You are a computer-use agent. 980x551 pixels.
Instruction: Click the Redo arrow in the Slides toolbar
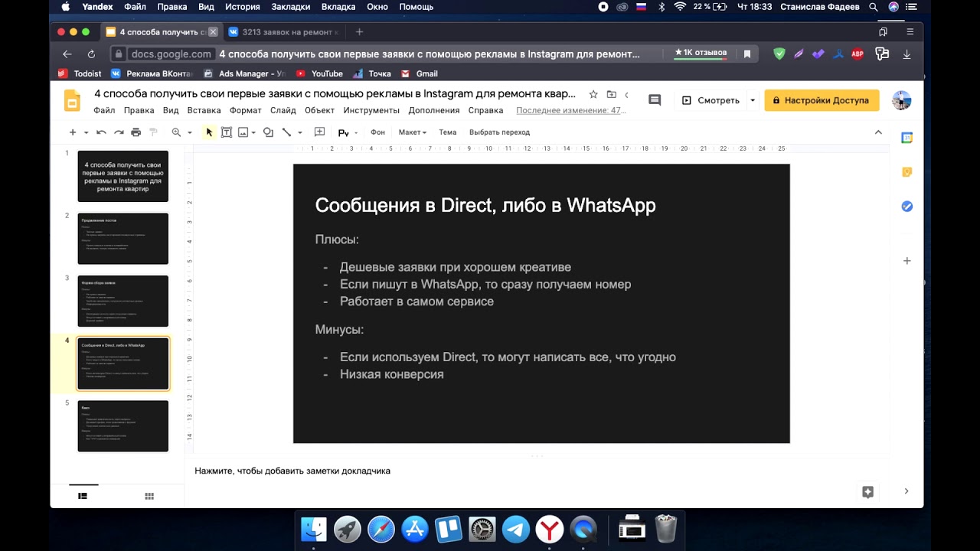coord(119,132)
